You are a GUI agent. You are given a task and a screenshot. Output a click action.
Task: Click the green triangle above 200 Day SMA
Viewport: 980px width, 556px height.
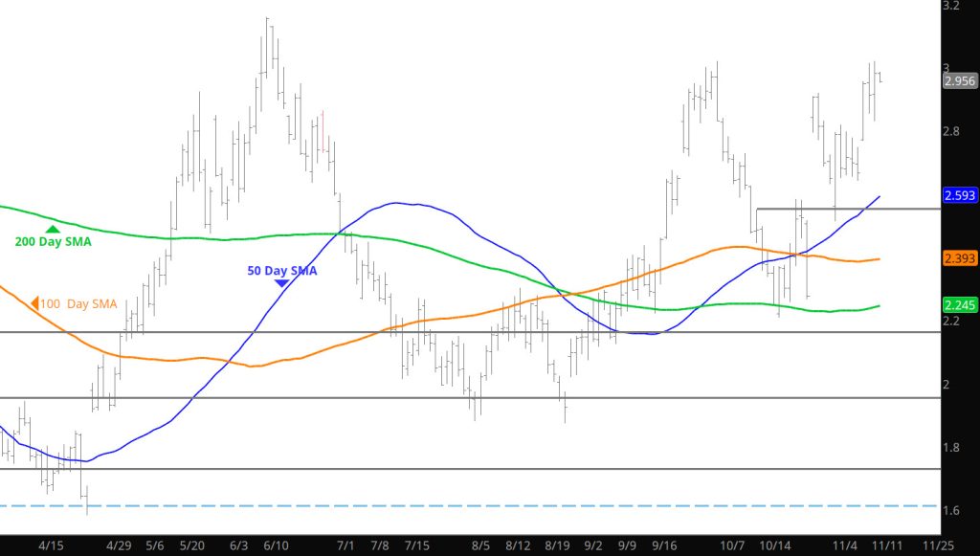coord(53,228)
